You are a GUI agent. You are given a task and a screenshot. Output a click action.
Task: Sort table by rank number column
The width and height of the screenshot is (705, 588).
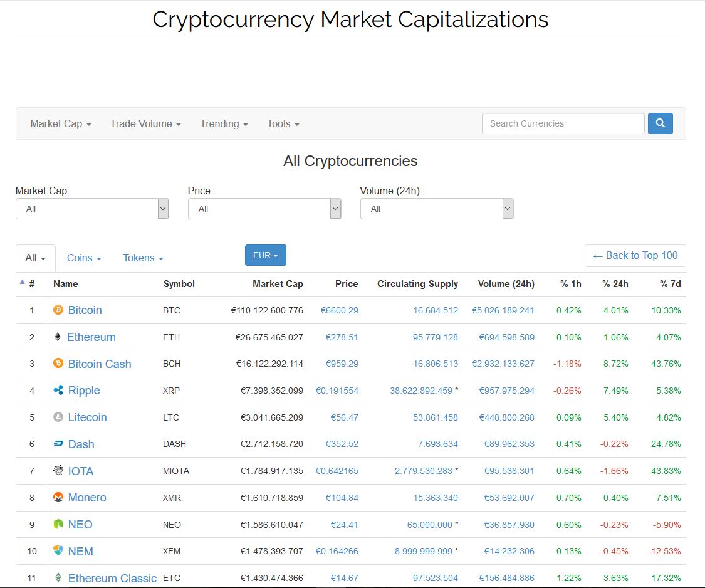31,284
